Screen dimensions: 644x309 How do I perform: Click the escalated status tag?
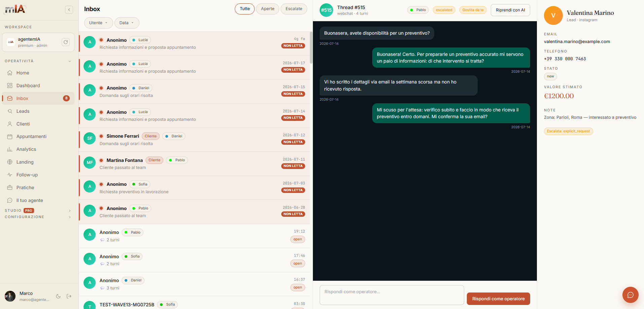click(444, 10)
